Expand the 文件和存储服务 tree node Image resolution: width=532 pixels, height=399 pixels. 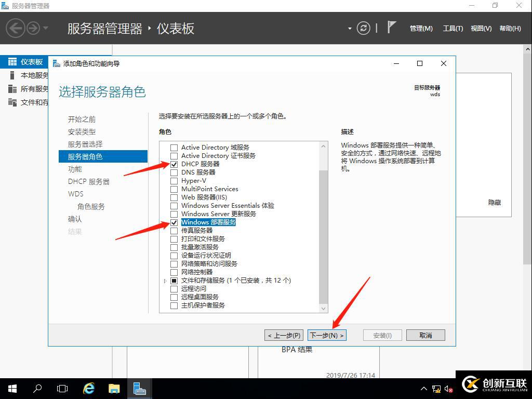point(165,280)
